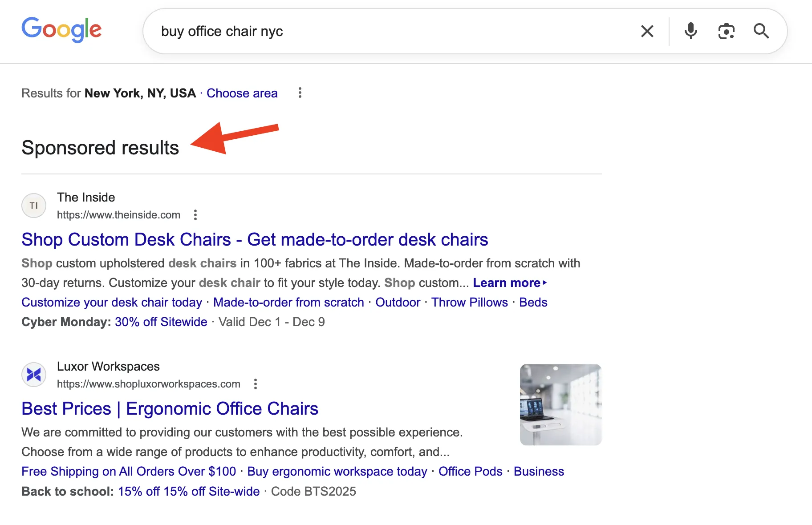Open the three-dot menu beside Choose area
This screenshot has width=812, height=525.
click(x=300, y=93)
